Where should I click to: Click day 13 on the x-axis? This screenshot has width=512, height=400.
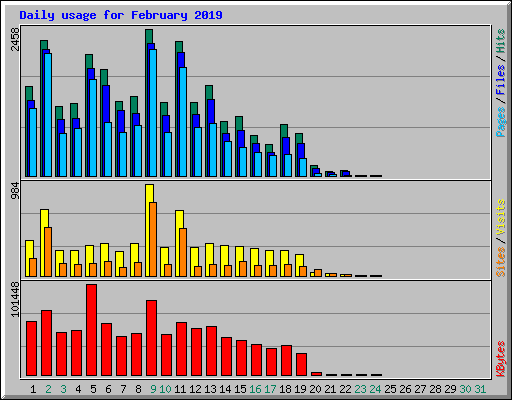point(210,389)
